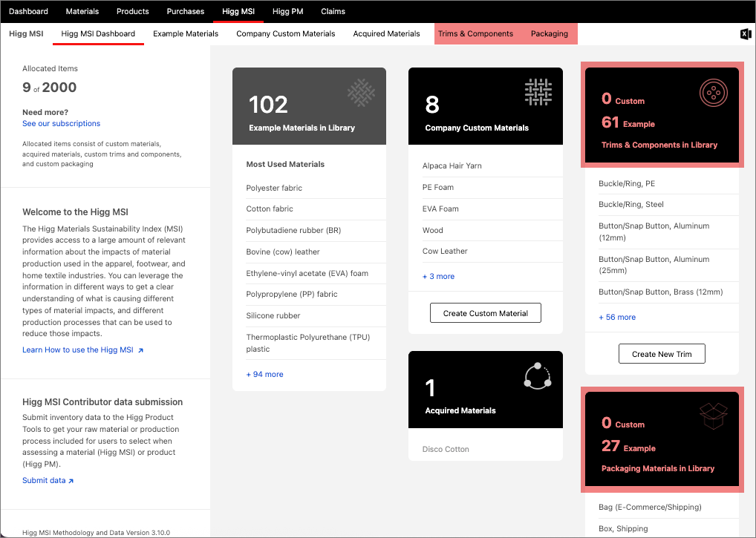This screenshot has height=538, width=756.
Task: Click external arrow icon next to Learn How link
Action: (x=141, y=350)
